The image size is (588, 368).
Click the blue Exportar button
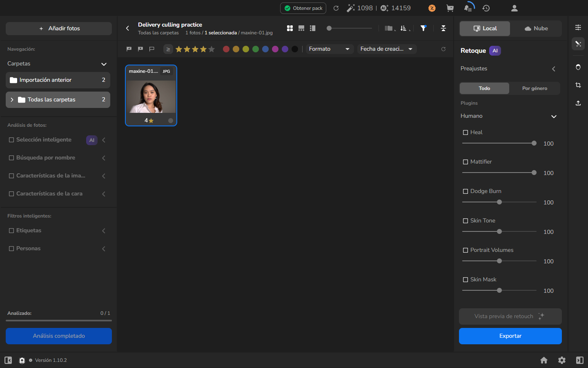coord(510,336)
